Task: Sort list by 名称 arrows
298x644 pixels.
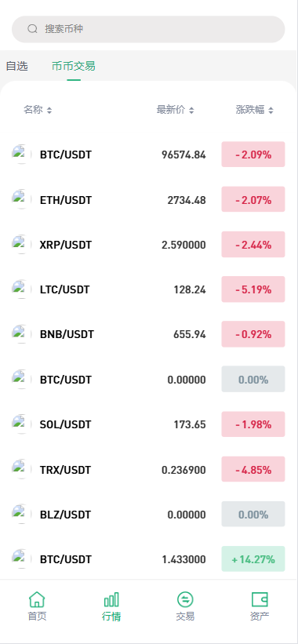Action: point(49,110)
